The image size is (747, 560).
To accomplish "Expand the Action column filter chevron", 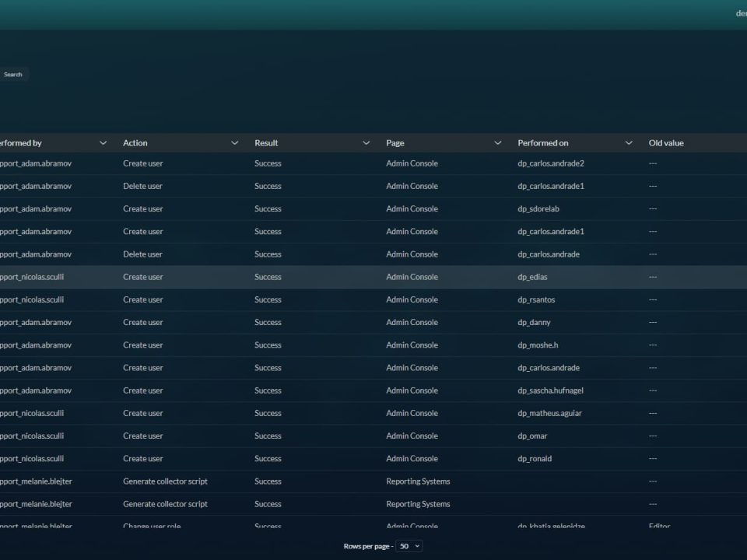I will (x=234, y=143).
